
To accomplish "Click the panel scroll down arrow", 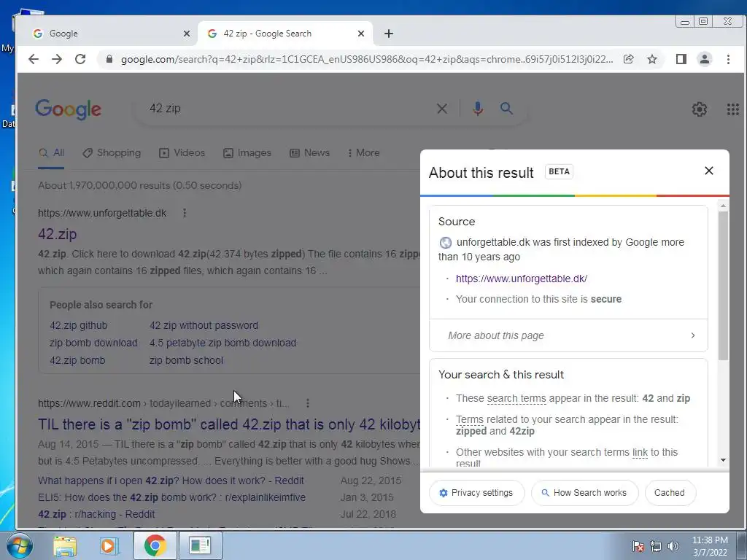I will click(723, 460).
